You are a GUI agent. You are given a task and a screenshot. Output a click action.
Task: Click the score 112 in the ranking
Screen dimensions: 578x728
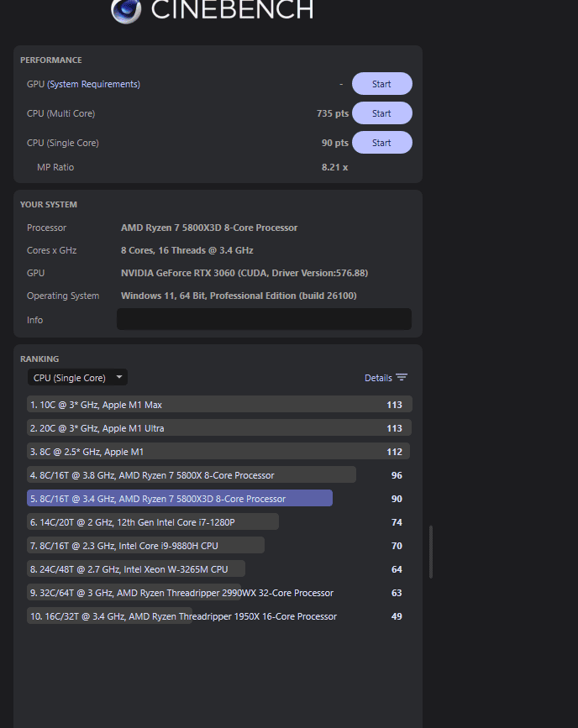click(x=394, y=452)
